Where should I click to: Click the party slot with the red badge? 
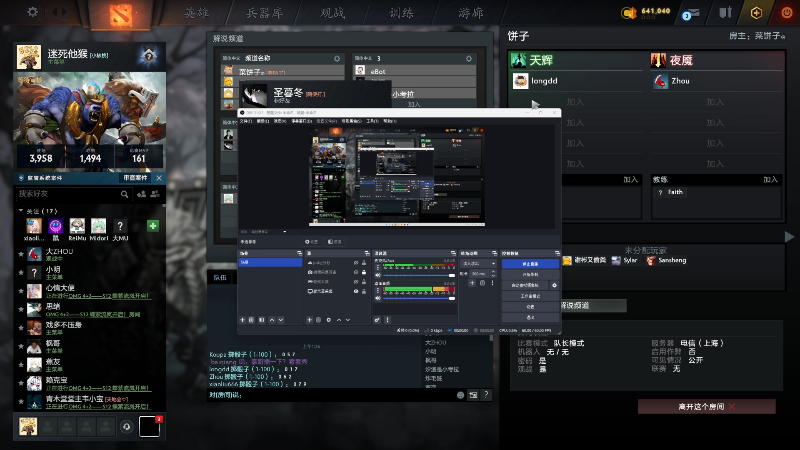(x=149, y=426)
